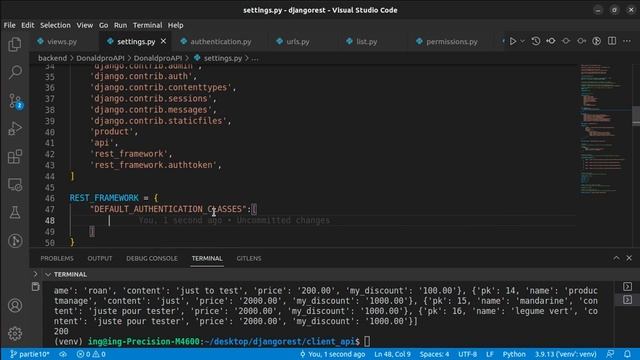Image resolution: width=640 pixels, height=360 pixels.
Task: Select the first terminal instance icon
Action: (627, 287)
